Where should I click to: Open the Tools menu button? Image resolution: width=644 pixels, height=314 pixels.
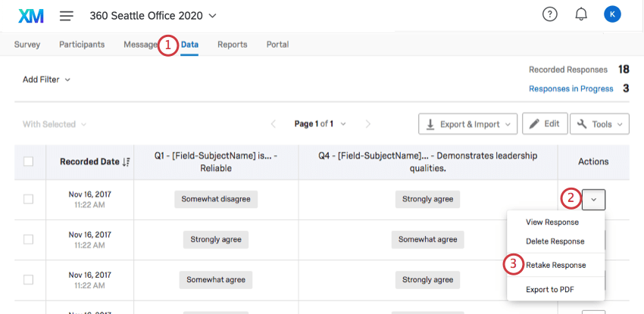[599, 124]
